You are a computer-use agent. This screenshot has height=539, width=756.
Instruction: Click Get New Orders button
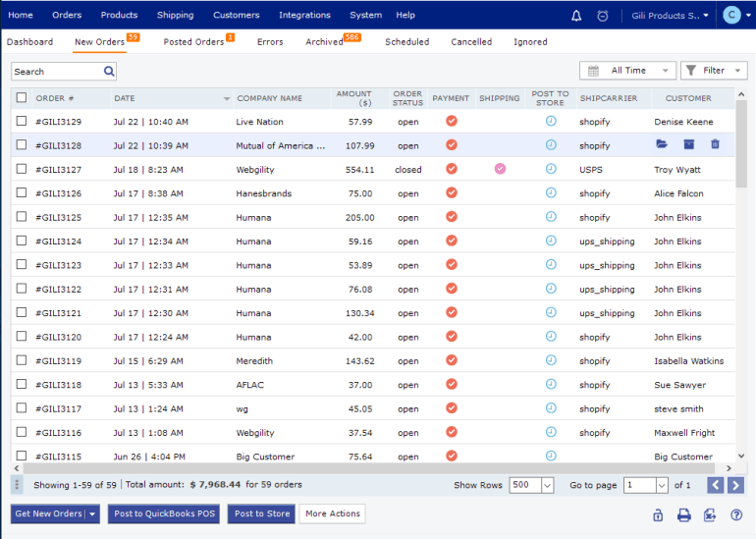48,513
